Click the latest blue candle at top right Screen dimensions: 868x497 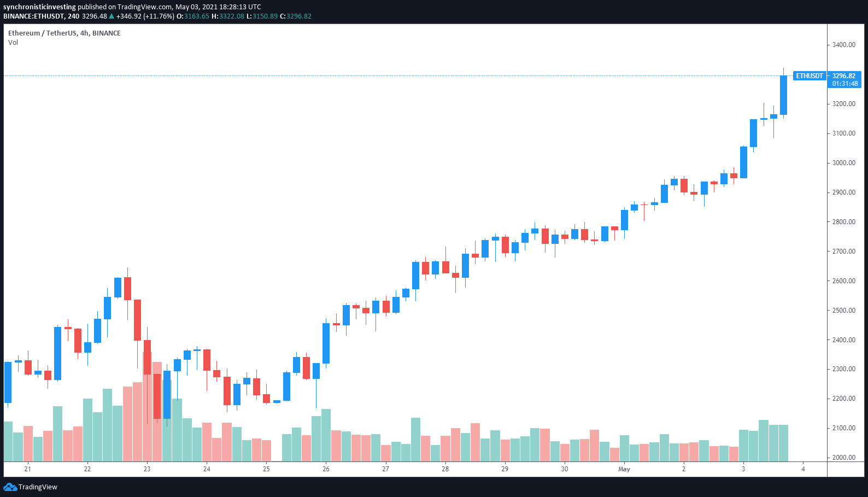click(x=783, y=95)
